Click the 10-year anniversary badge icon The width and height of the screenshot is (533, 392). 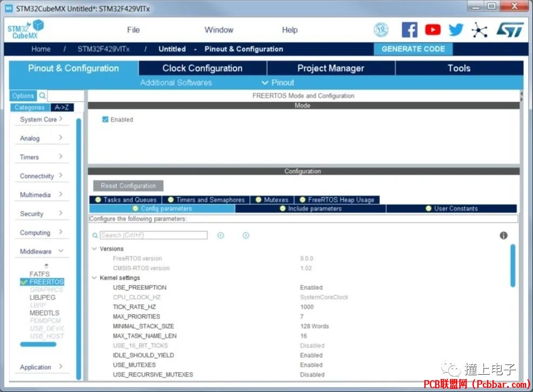(x=381, y=30)
